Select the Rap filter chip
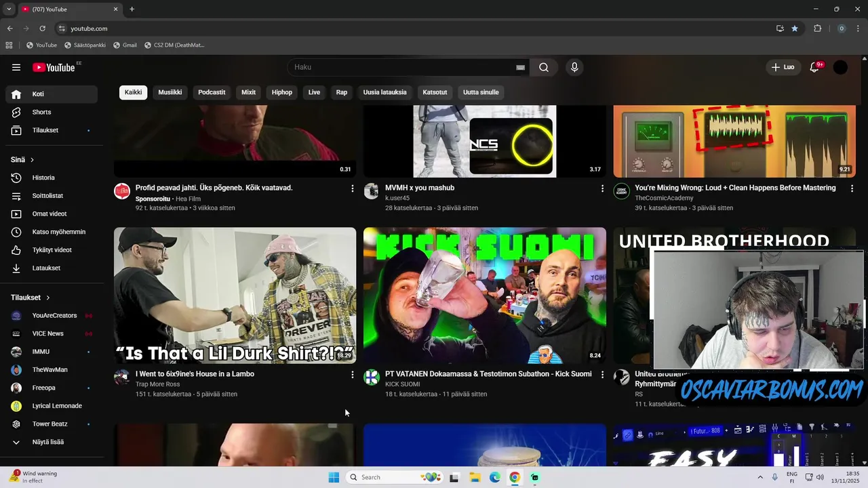This screenshot has height=488, width=868. click(342, 92)
